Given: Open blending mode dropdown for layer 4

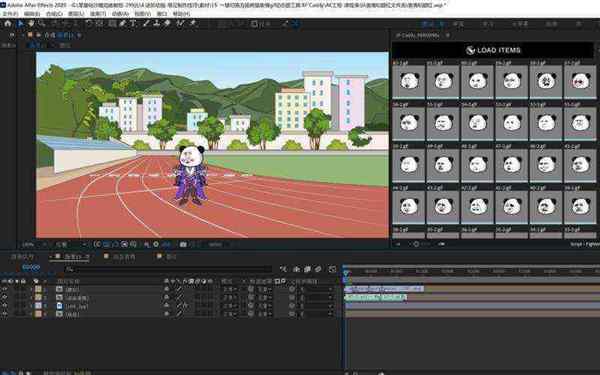Looking at the screenshot, I should pos(230,314).
